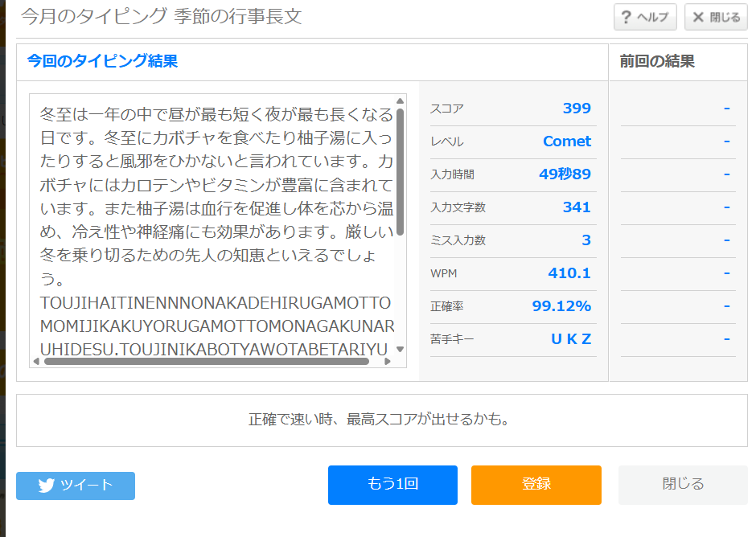Click the level value Comet

pyautogui.click(x=567, y=141)
